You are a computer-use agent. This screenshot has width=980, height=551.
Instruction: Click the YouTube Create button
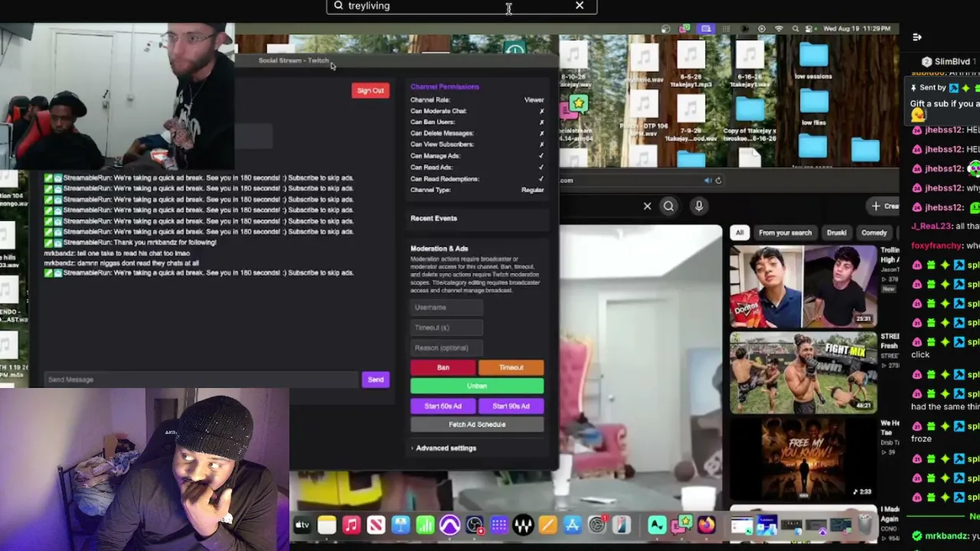(x=884, y=206)
